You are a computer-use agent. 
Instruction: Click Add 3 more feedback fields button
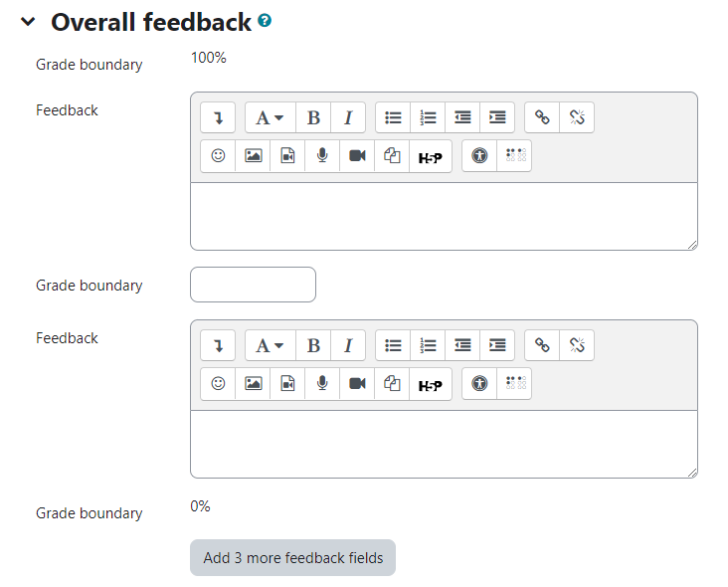pyautogui.click(x=293, y=558)
